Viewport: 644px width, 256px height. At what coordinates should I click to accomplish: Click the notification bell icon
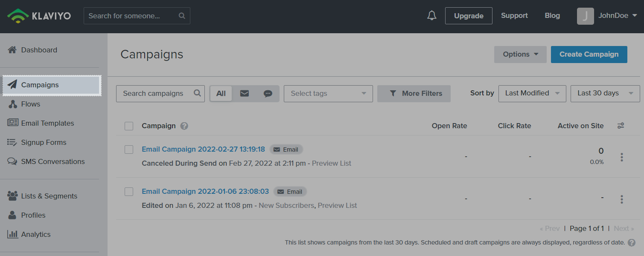pos(432,16)
